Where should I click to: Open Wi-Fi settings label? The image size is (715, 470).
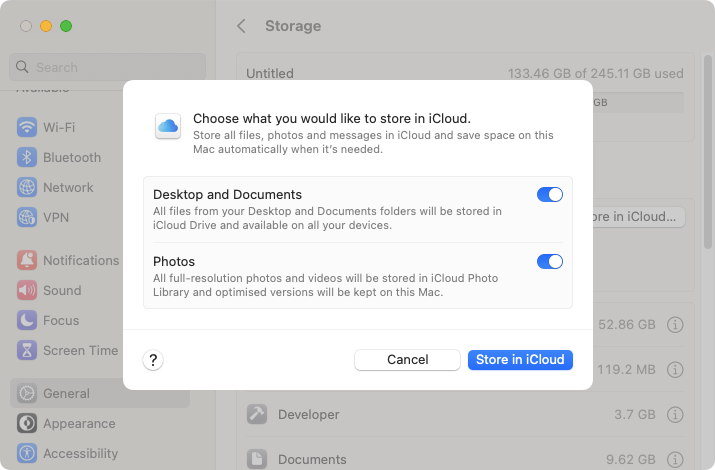tap(59, 127)
